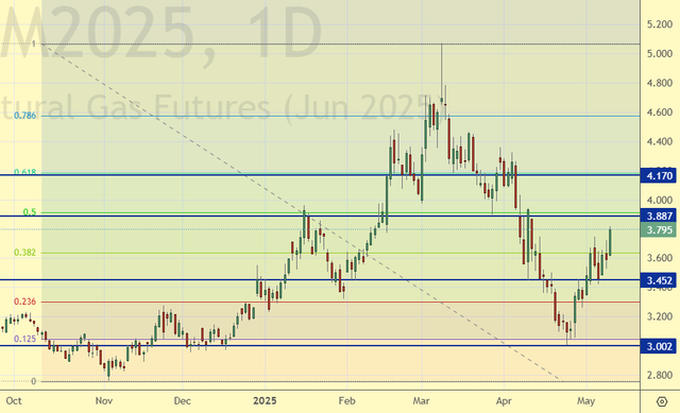Click the 5.200 value on price axis

click(x=658, y=24)
